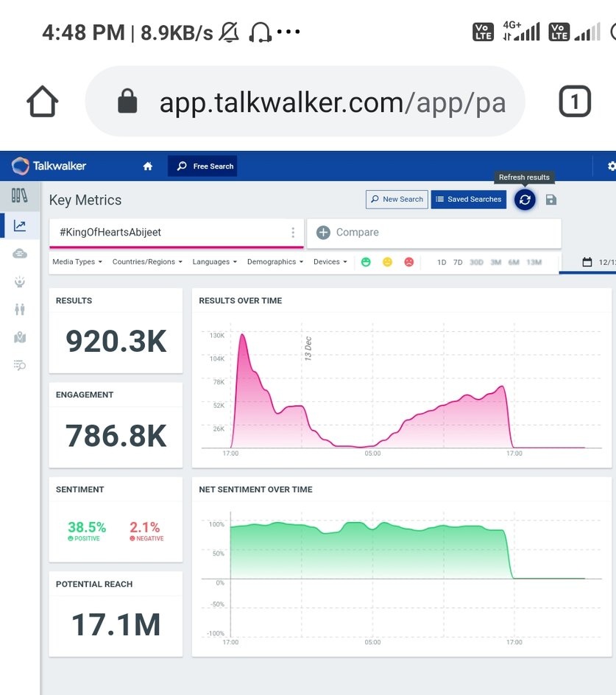Toggle neutral sentiment yellow face filter
Image resolution: width=616 pixels, height=695 pixels.
[x=387, y=262]
